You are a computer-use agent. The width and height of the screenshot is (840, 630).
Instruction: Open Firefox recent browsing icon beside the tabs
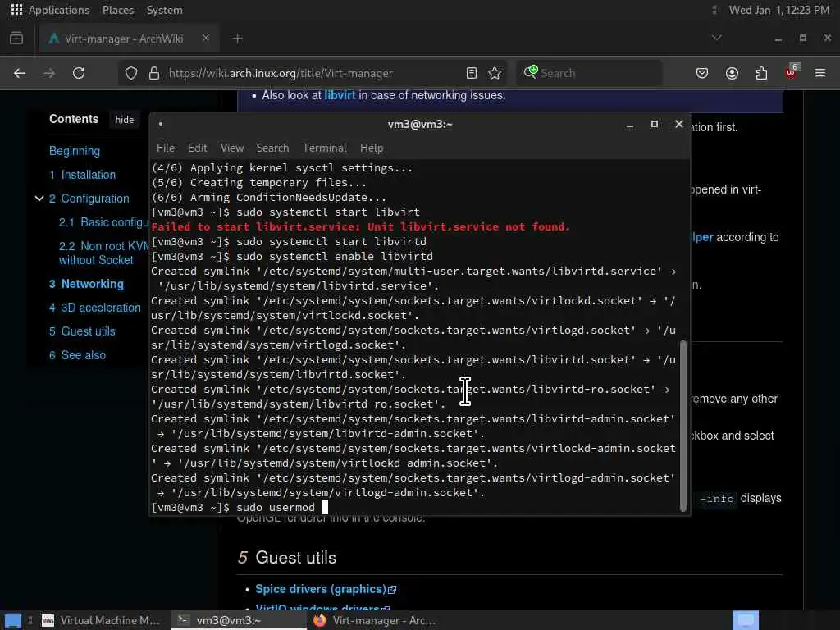(x=16, y=39)
